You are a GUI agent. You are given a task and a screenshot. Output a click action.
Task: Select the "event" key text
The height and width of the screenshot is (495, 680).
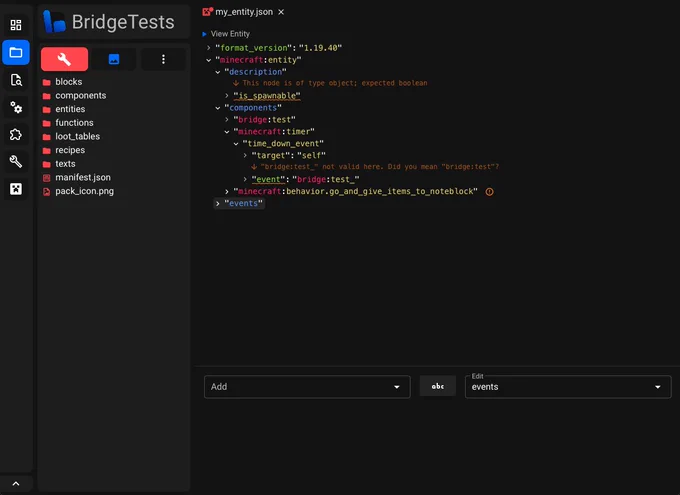tap(268, 179)
